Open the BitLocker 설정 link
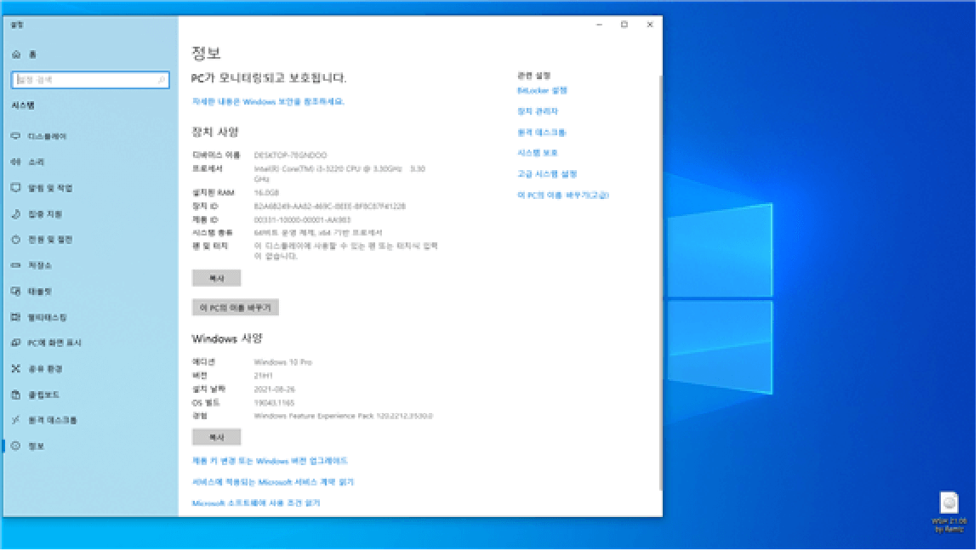This screenshot has width=980, height=551. [544, 91]
